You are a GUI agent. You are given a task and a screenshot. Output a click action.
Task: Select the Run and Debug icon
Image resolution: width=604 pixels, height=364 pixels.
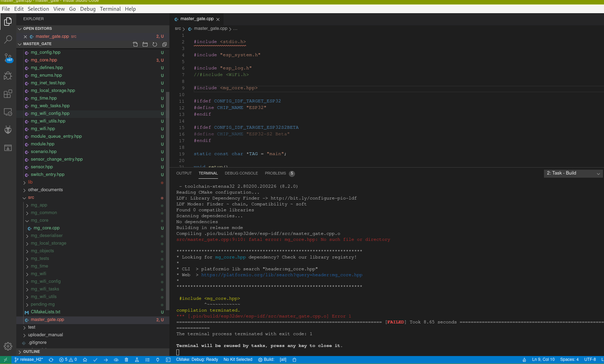tap(8, 76)
